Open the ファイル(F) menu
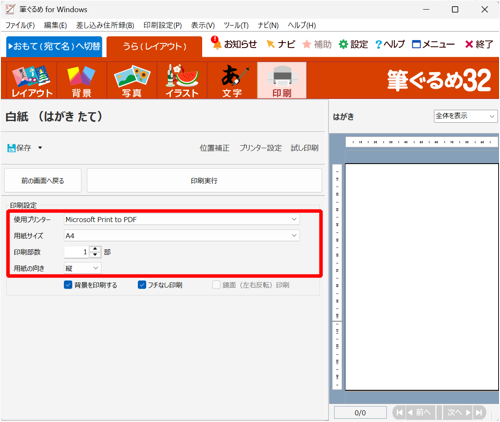This screenshot has height=422, width=500. (x=20, y=25)
